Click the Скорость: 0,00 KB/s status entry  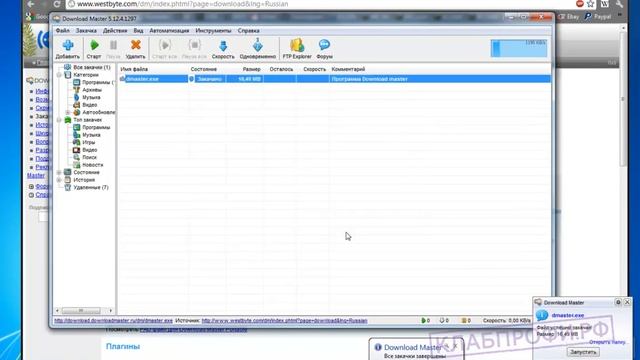pos(507,321)
